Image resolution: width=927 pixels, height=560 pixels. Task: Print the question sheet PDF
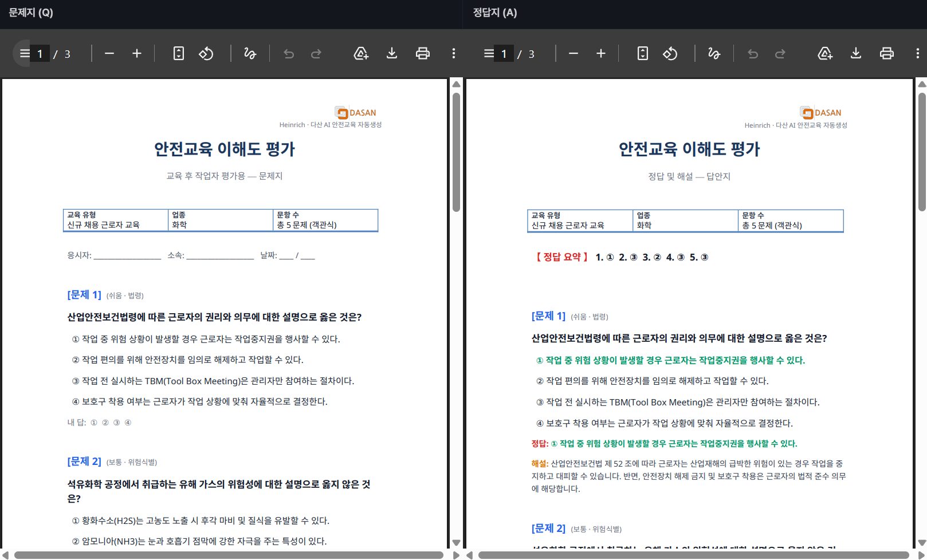(x=423, y=54)
